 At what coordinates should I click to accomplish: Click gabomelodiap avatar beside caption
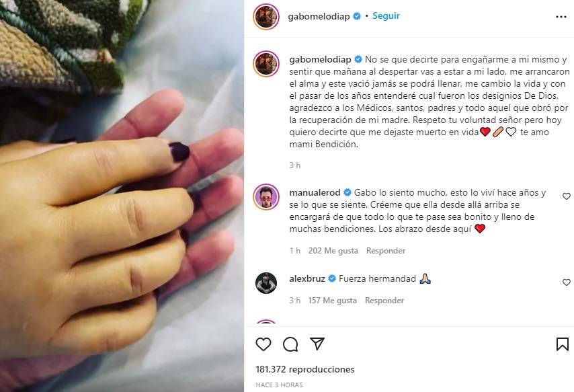click(x=266, y=64)
